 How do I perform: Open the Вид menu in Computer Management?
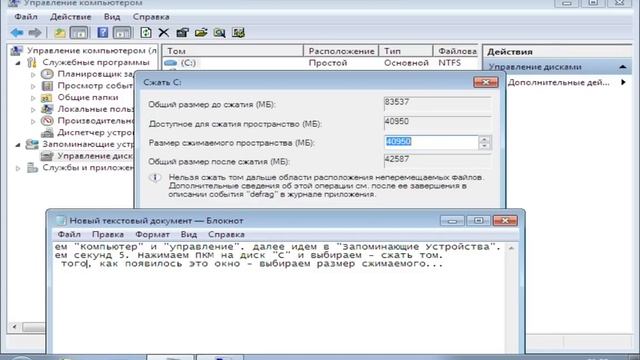tap(112, 17)
